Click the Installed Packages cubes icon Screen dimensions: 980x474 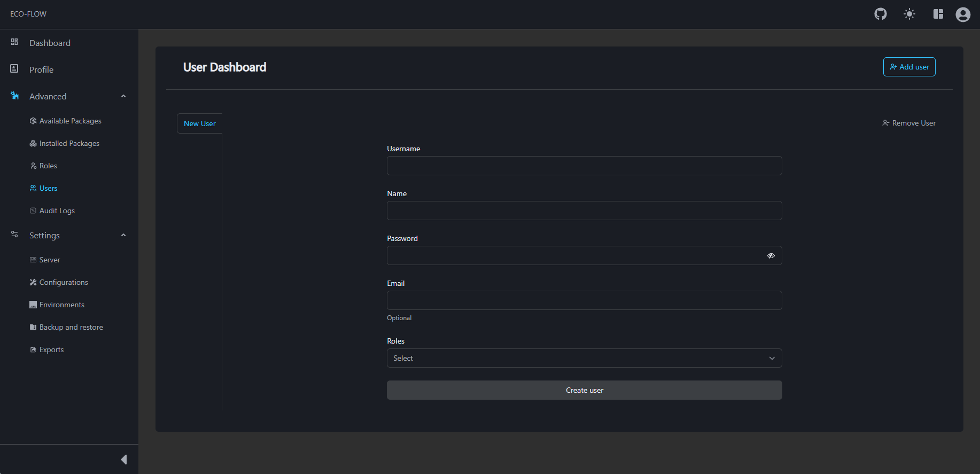(33, 143)
